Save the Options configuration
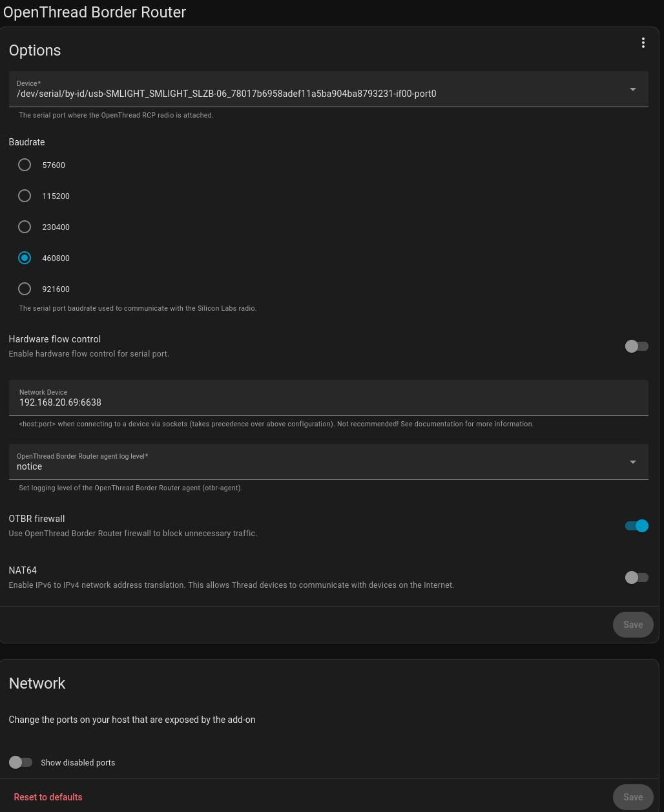664x812 pixels. pos(632,625)
